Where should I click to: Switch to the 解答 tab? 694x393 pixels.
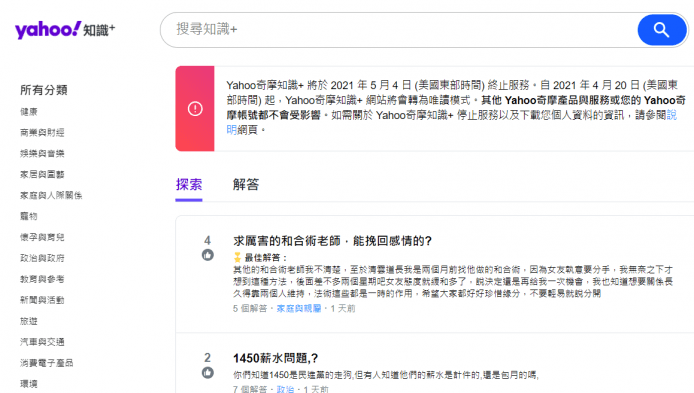tap(246, 185)
